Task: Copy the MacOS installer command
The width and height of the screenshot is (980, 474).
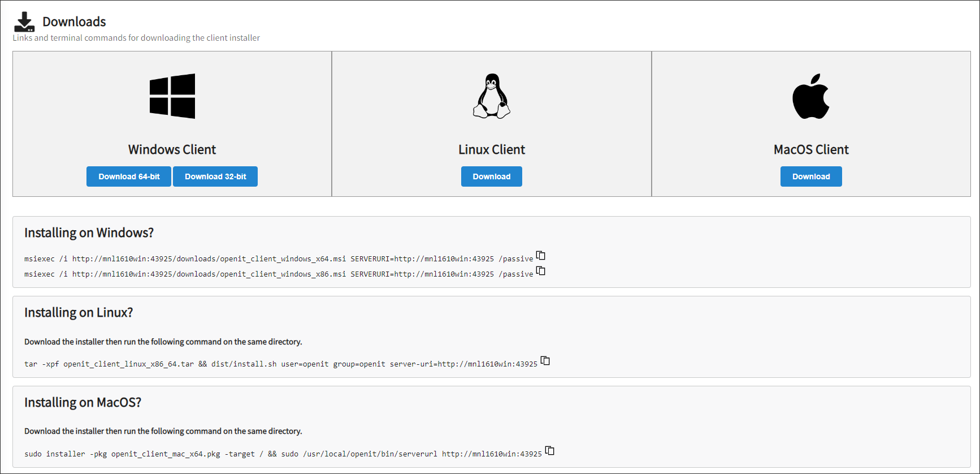Action: tap(550, 450)
